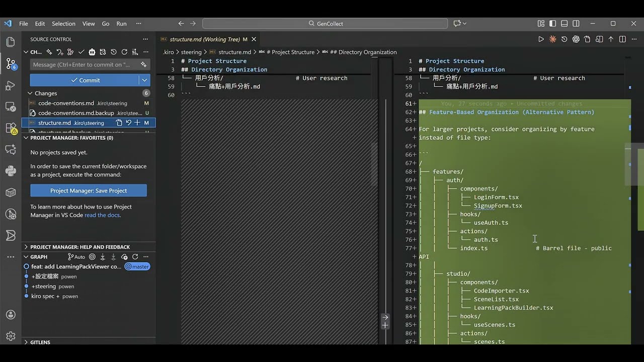Toggle bottom panel visibility

(564, 24)
